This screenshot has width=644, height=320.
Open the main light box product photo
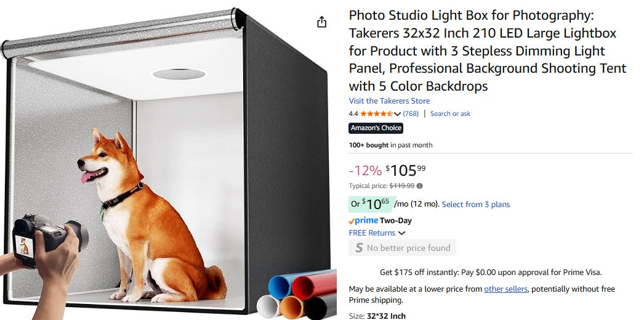[x=166, y=166]
